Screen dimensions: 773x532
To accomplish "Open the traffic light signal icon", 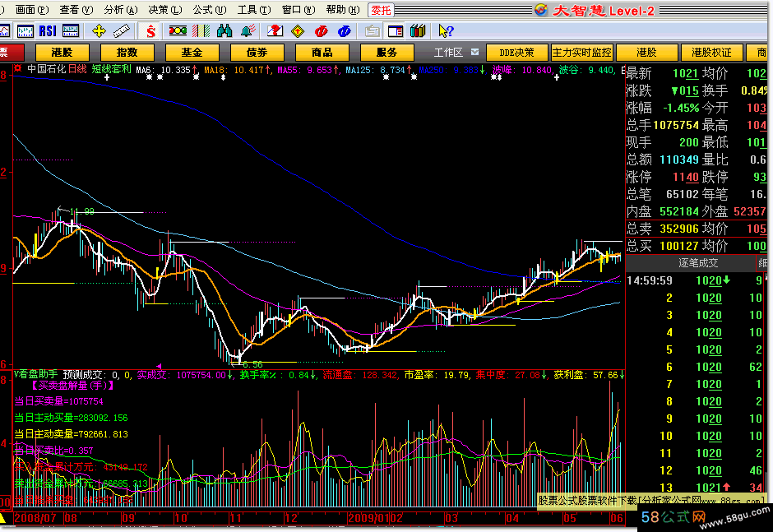I will (178, 31).
